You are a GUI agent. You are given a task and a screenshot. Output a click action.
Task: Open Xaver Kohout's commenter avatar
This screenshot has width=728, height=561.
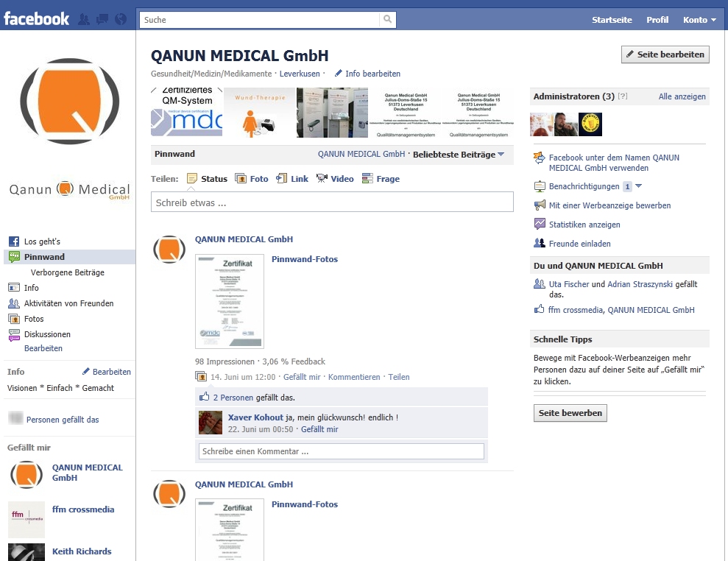[211, 422]
